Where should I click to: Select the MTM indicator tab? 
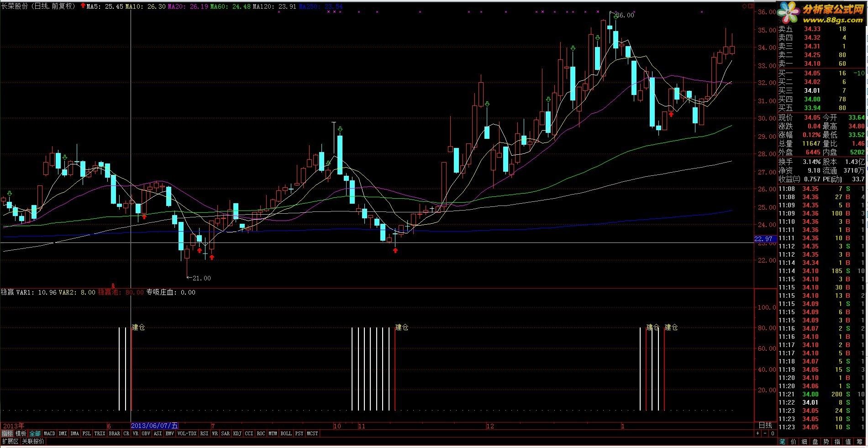273,433
